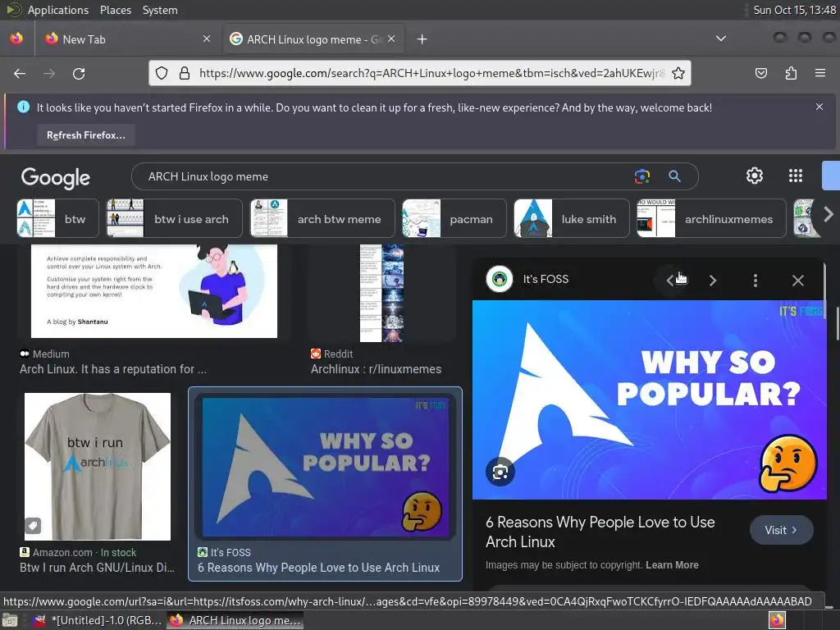Open the Applications menu
Image resolution: width=840 pixels, height=630 pixels.
coord(58,10)
